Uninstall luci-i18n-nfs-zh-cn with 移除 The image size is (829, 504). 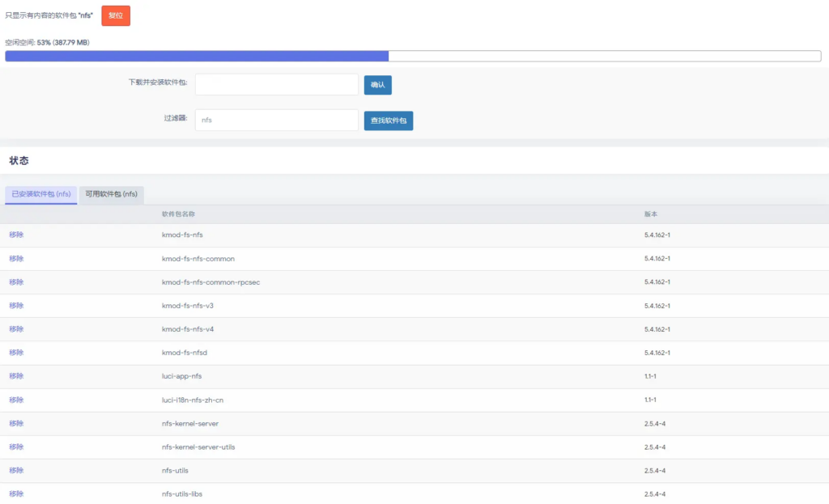point(16,400)
